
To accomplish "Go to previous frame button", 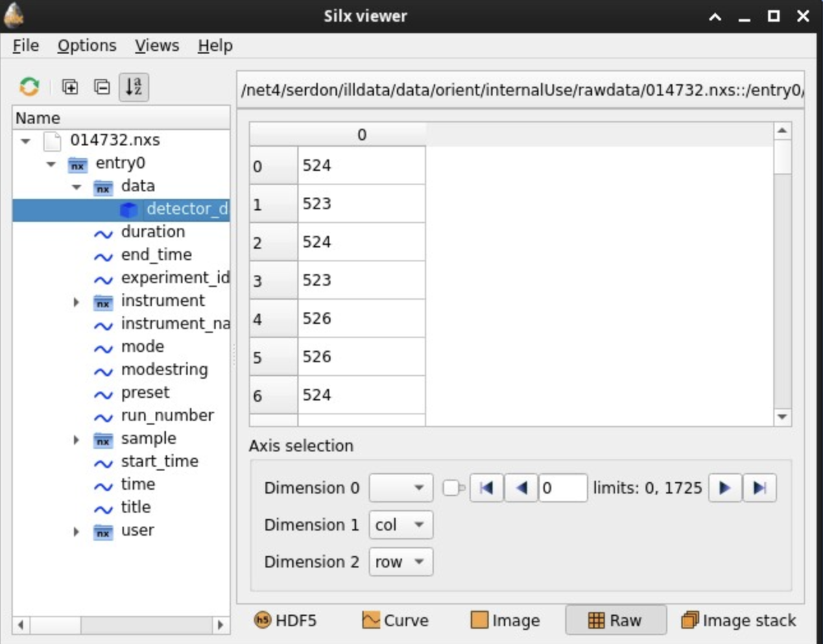I will (x=521, y=488).
